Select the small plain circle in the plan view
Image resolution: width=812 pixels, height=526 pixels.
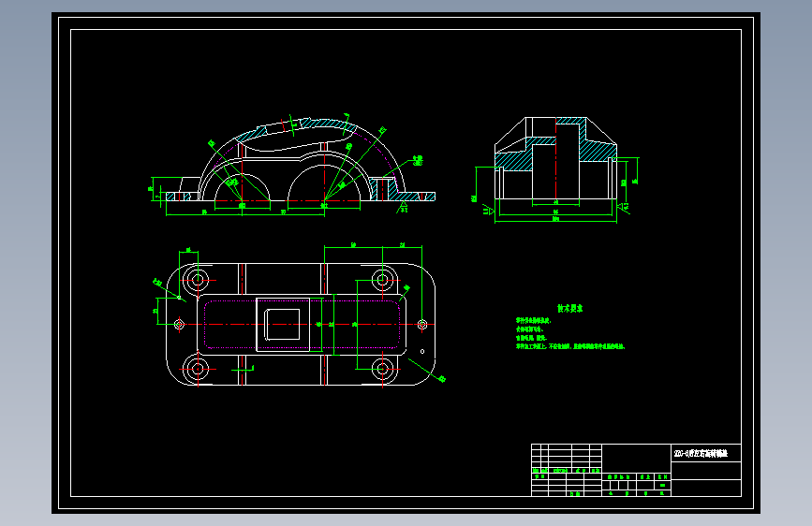click(422, 352)
